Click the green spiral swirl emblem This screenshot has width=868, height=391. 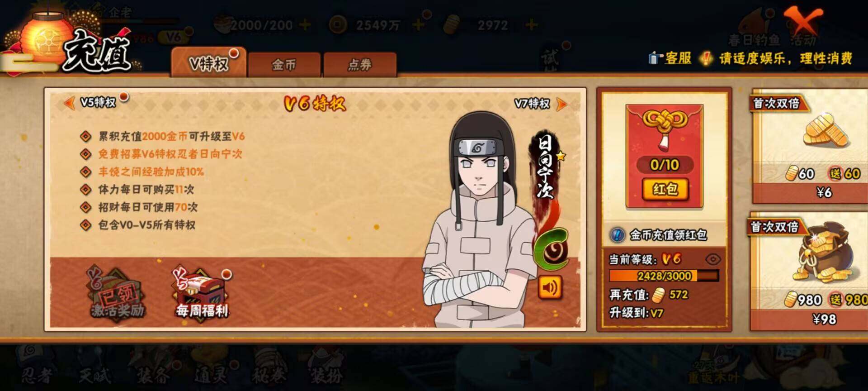coord(552,248)
